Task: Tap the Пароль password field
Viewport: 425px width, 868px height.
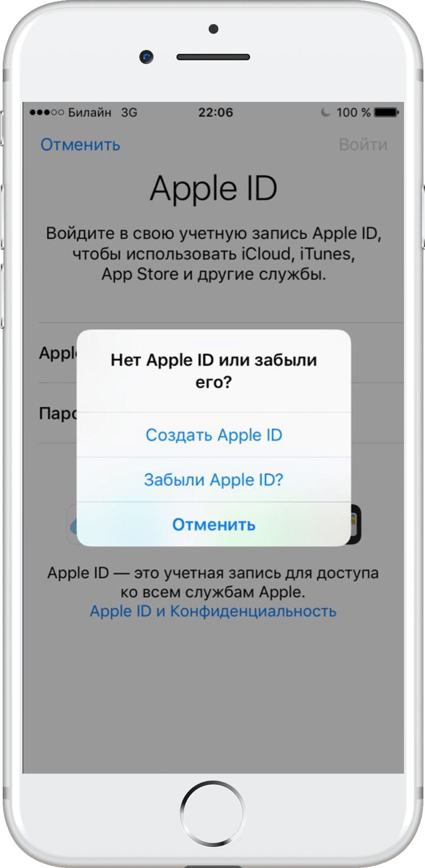Action: click(221, 414)
